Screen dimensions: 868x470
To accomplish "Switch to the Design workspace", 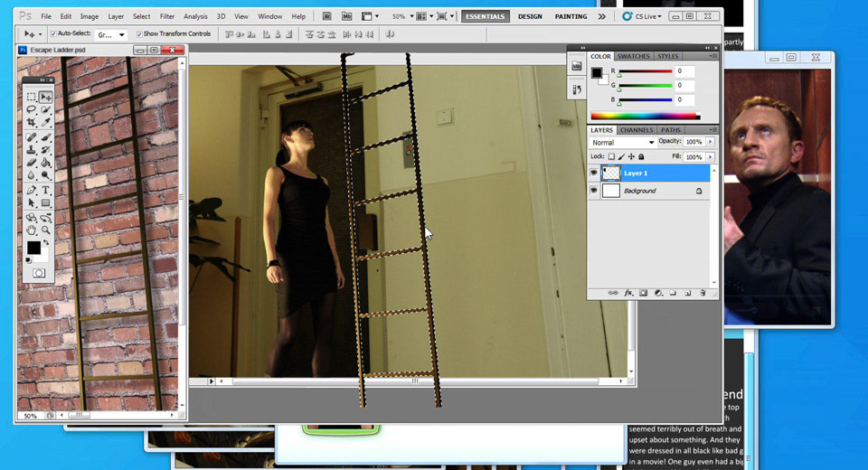I will tap(530, 16).
